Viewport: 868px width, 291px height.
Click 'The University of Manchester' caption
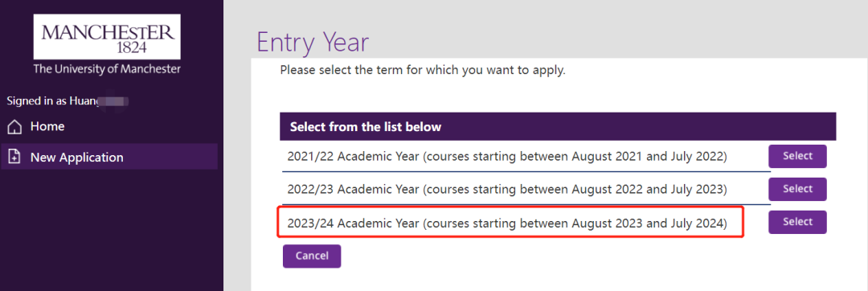point(107,69)
